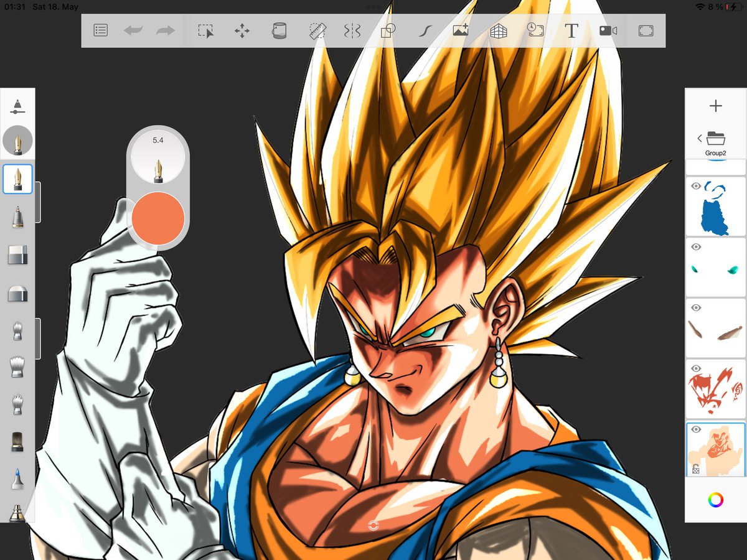Screen dimensions: 747x560
Task: Select the spiky bristle brush
Action: 18,404
